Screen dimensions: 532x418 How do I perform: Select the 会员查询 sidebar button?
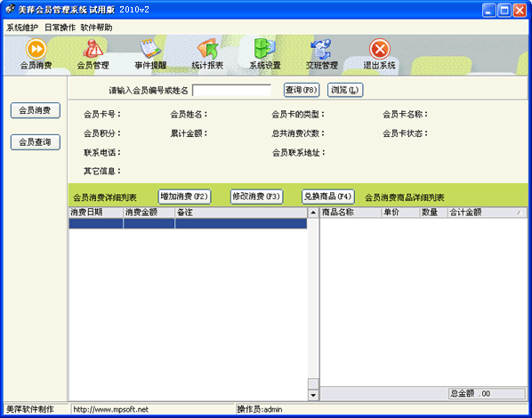(x=36, y=142)
